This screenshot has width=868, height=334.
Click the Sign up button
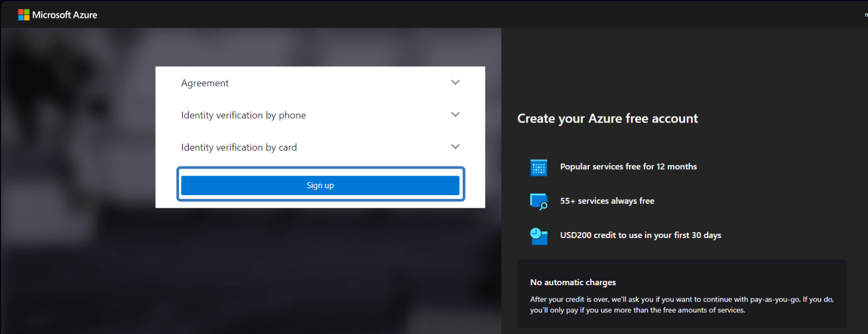coord(320,185)
